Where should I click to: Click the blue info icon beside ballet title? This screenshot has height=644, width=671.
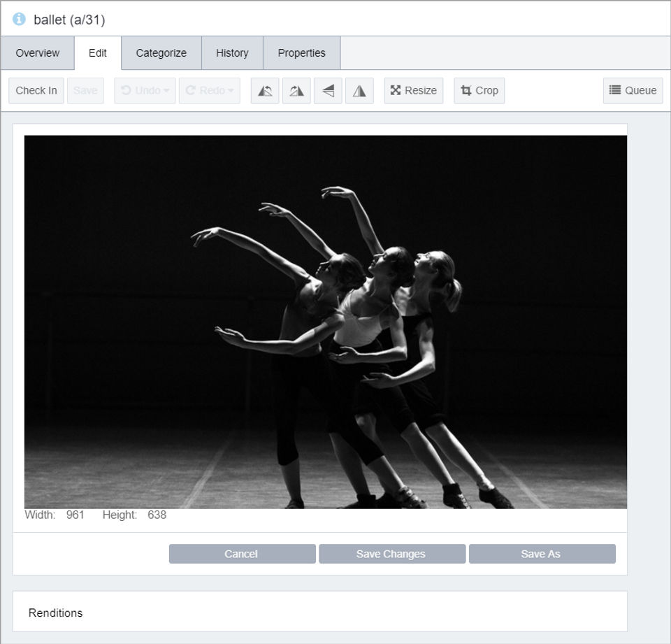[19, 20]
